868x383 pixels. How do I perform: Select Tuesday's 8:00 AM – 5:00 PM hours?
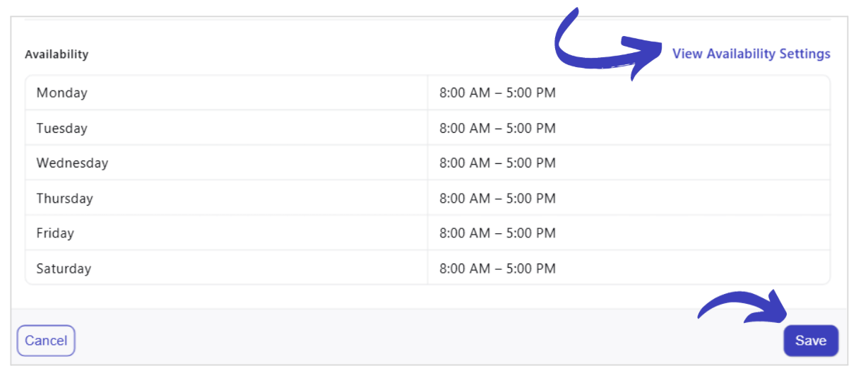point(497,128)
